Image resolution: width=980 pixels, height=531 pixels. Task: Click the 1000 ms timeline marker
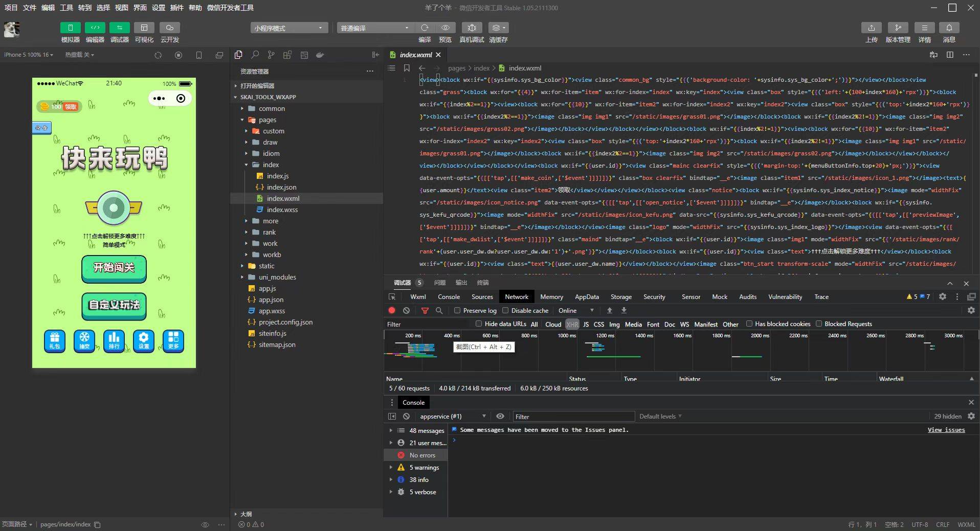tap(566, 335)
